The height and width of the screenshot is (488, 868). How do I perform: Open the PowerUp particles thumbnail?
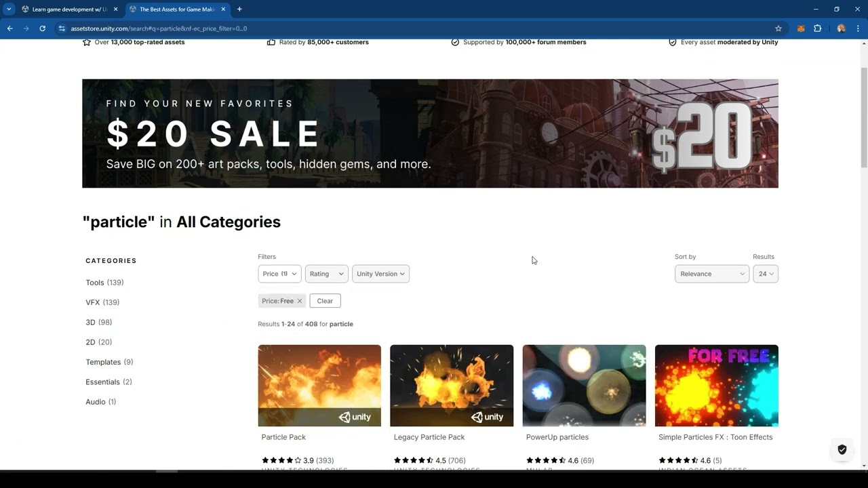[x=584, y=386]
